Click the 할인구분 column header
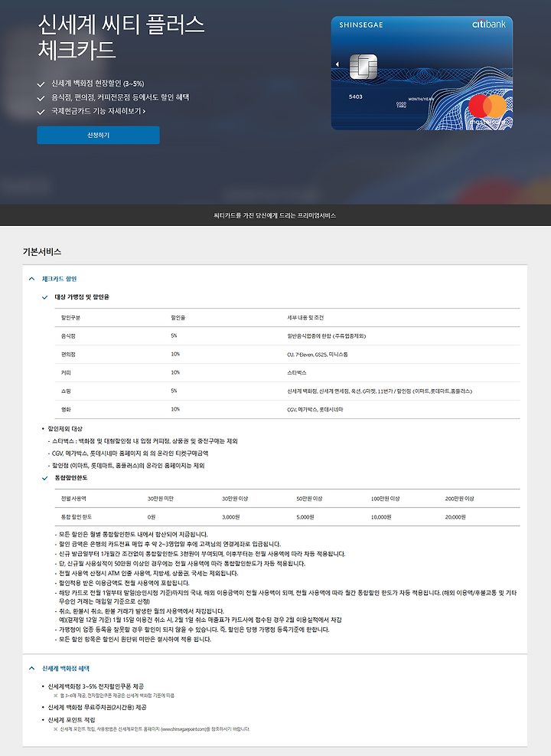The height and width of the screenshot is (756, 551). pyautogui.click(x=71, y=318)
